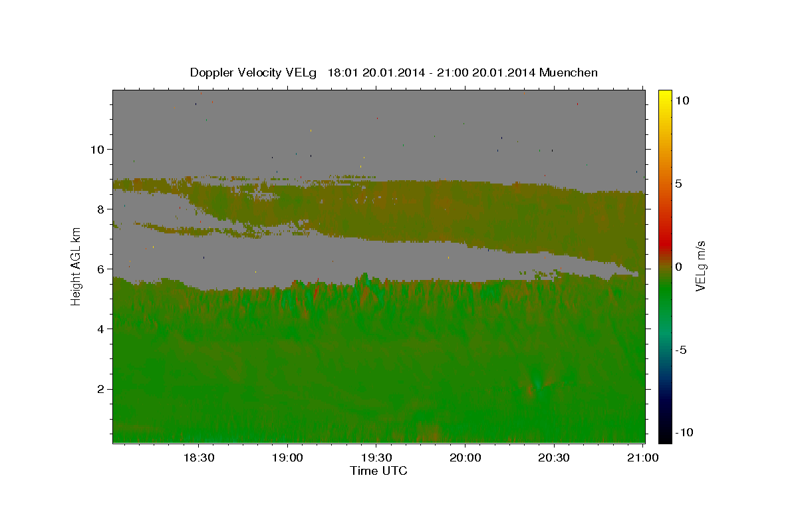
Task: Click the height tick label 8
Action: point(102,209)
